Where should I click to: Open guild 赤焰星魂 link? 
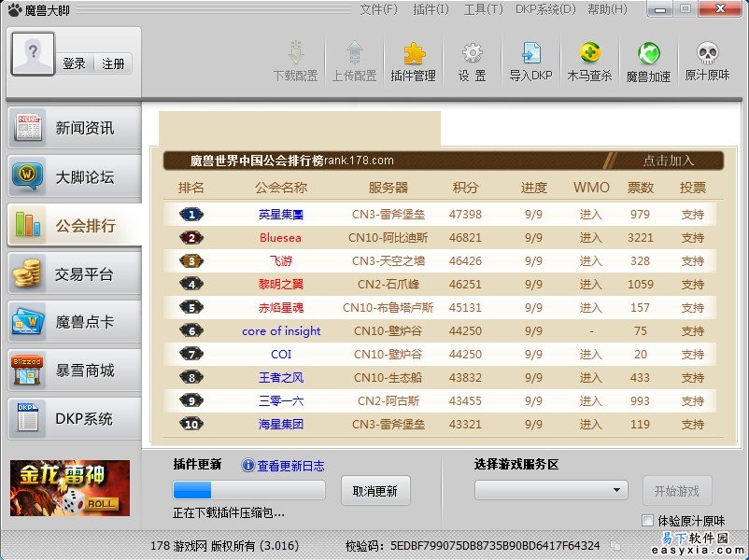[281, 308]
